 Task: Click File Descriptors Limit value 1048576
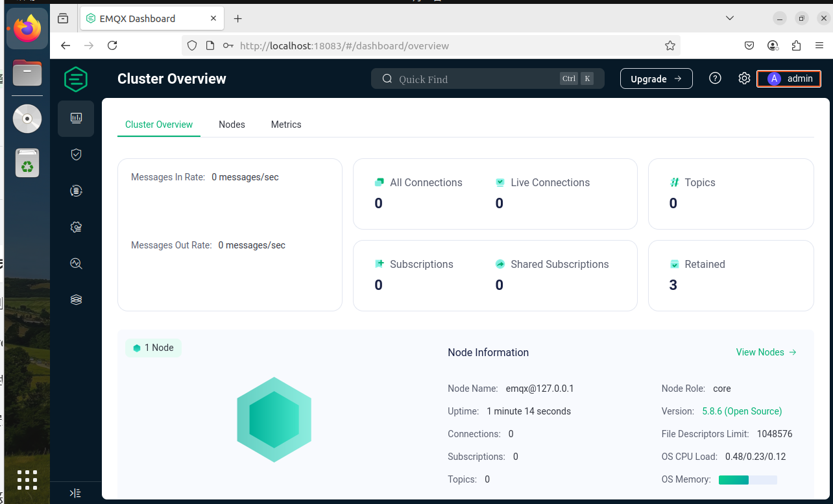pos(775,434)
